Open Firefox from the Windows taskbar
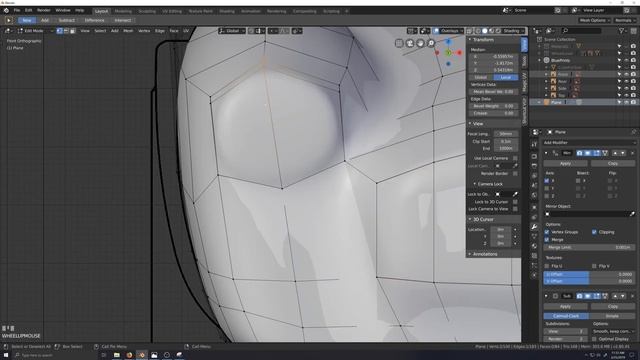 coord(129,355)
